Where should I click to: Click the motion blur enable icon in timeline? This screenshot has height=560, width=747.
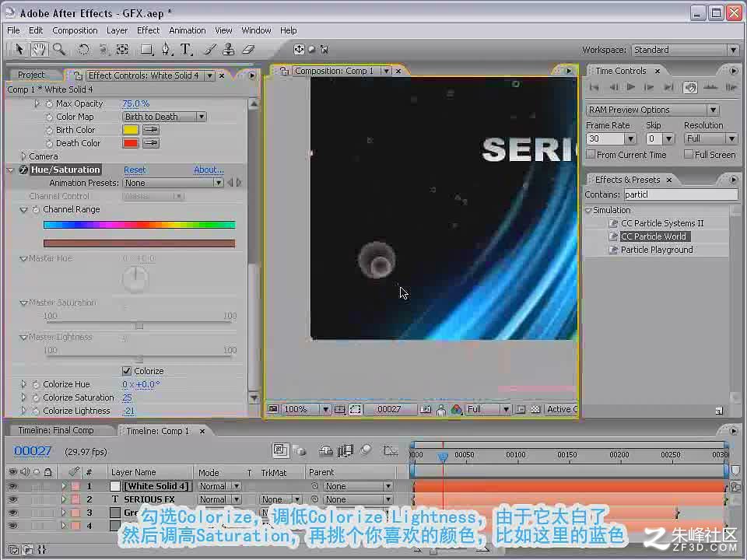pyautogui.click(x=366, y=450)
